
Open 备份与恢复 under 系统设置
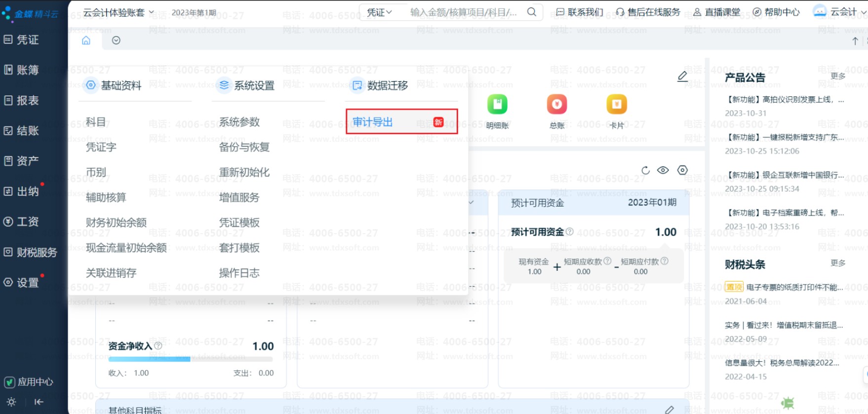(x=244, y=147)
